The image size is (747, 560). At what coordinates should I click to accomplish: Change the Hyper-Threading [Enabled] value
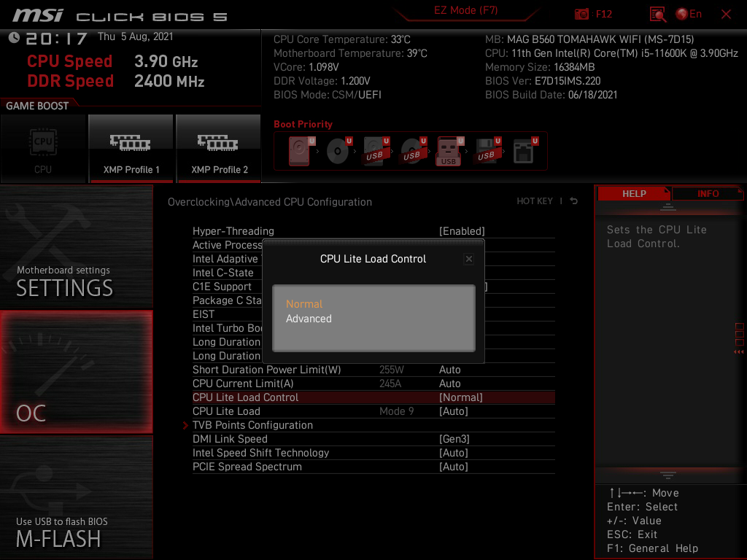click(462, 231)
